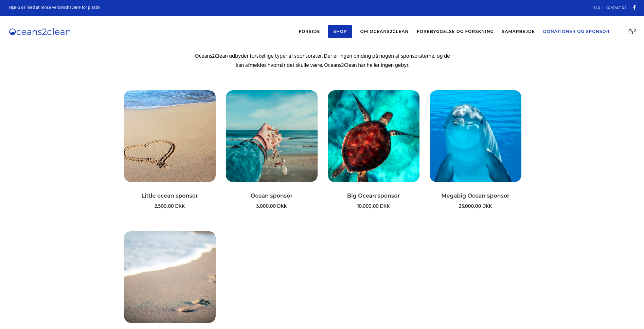Viewport: 644px width, 329px height.
Task: Open the footprints in sand product image
Action: 170,277
